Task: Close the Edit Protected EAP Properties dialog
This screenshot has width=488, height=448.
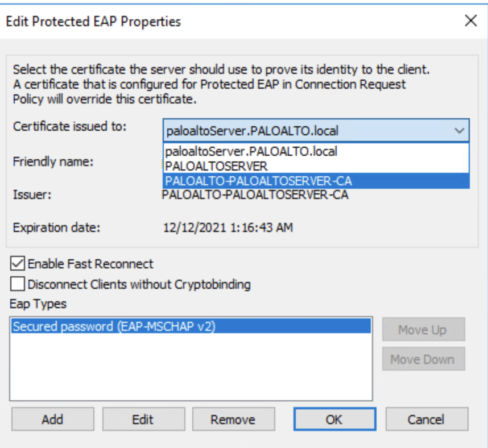Action: pyautogui.click(x=470, y=22)
